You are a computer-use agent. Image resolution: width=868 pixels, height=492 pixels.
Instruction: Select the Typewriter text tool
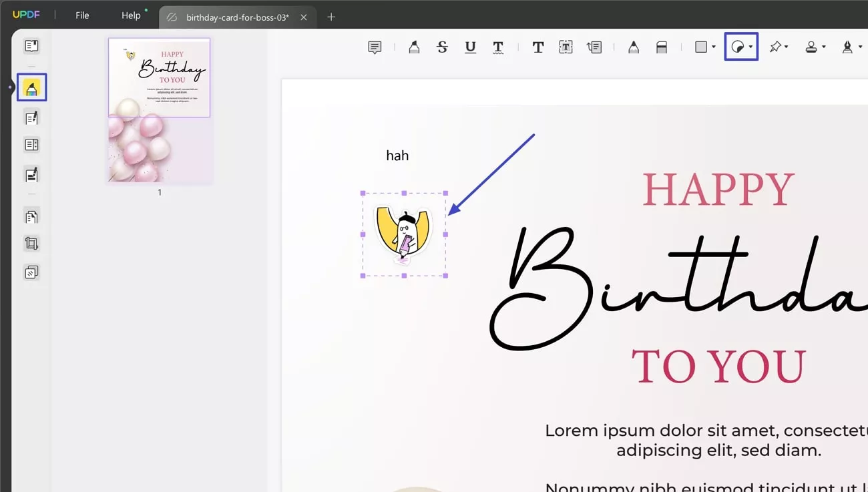(537, 47)
